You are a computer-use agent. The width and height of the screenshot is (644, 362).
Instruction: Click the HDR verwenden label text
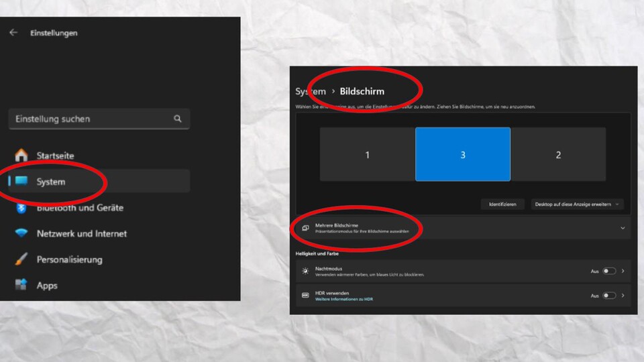(x=332, y=293)
